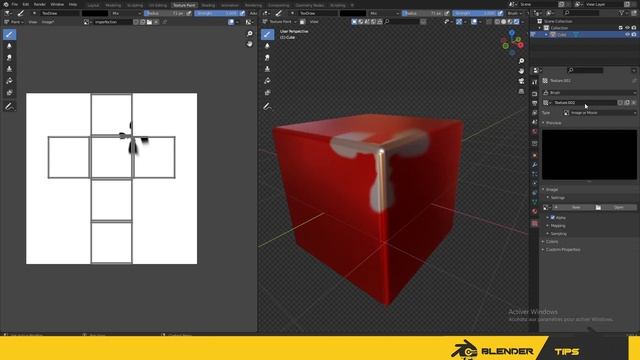Click brush color swatch in 3D viewport

tap(353, 13)
